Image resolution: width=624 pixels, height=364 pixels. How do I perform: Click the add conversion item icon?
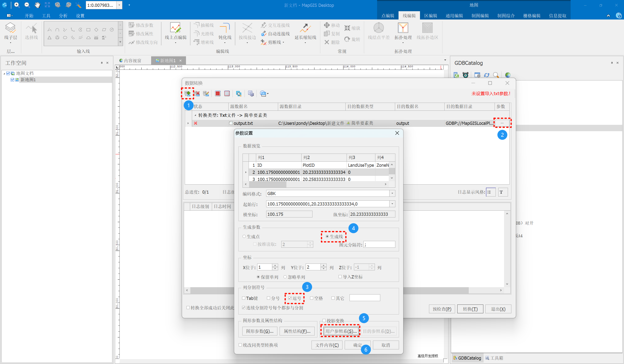(x=187, y=94)
